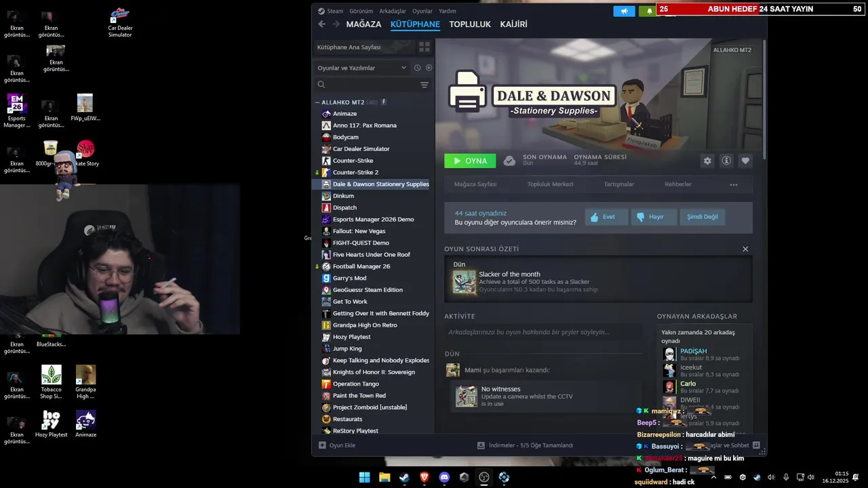868x488 pixels.
Task: Open İndirmeler downloads status
Action: click(526, 445)
